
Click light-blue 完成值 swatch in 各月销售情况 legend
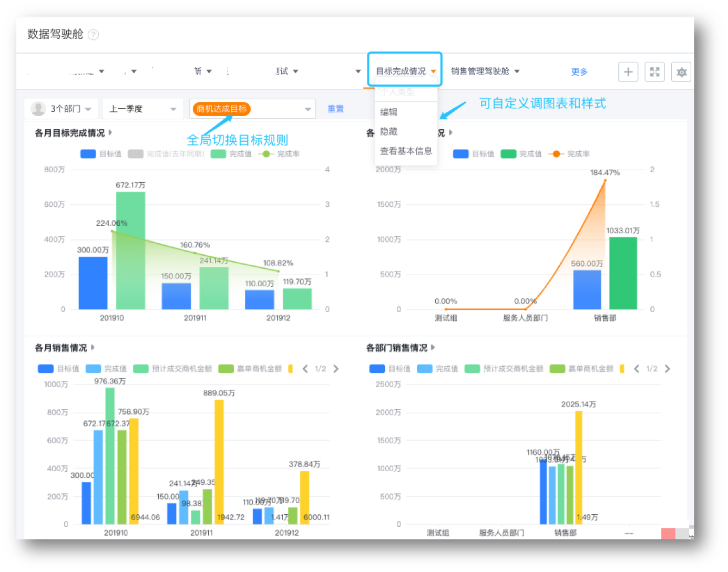[x=93, y=369]
